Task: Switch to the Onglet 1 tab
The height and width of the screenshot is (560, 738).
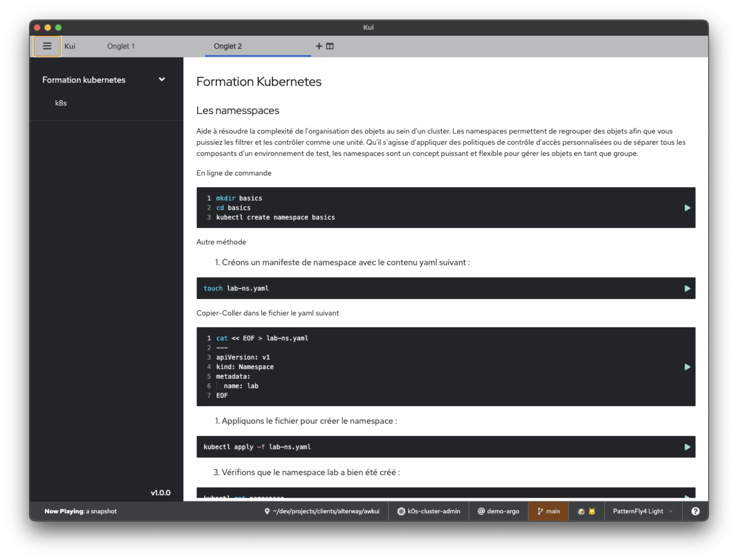Action: [x=121, y=46]
